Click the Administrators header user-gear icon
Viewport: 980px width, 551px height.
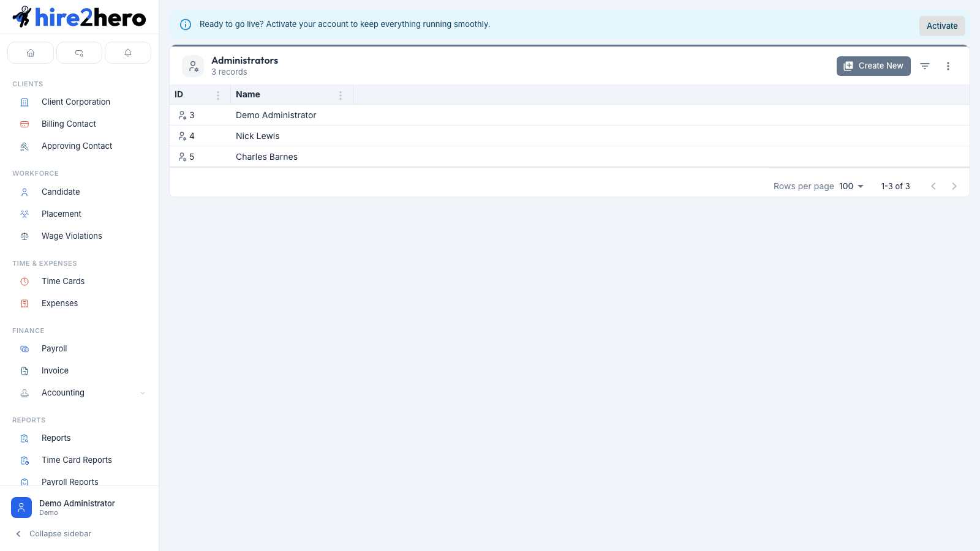[x=193, y=66]
